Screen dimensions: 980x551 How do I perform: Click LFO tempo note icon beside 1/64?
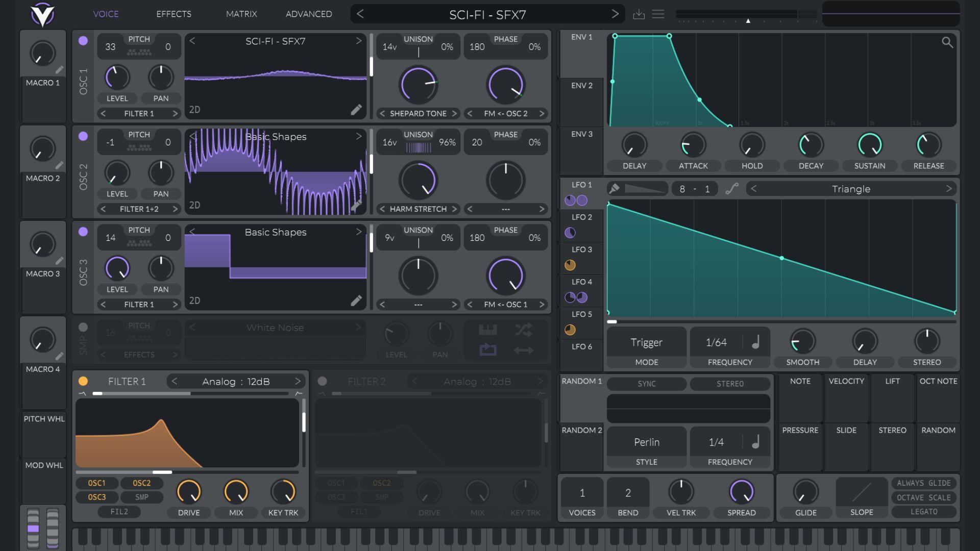756,342
